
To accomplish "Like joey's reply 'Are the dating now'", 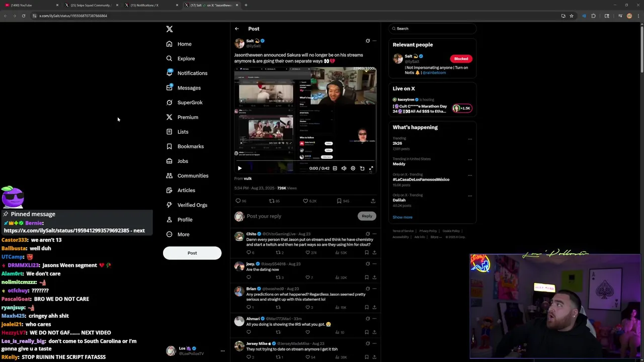I will coord(309,278).
